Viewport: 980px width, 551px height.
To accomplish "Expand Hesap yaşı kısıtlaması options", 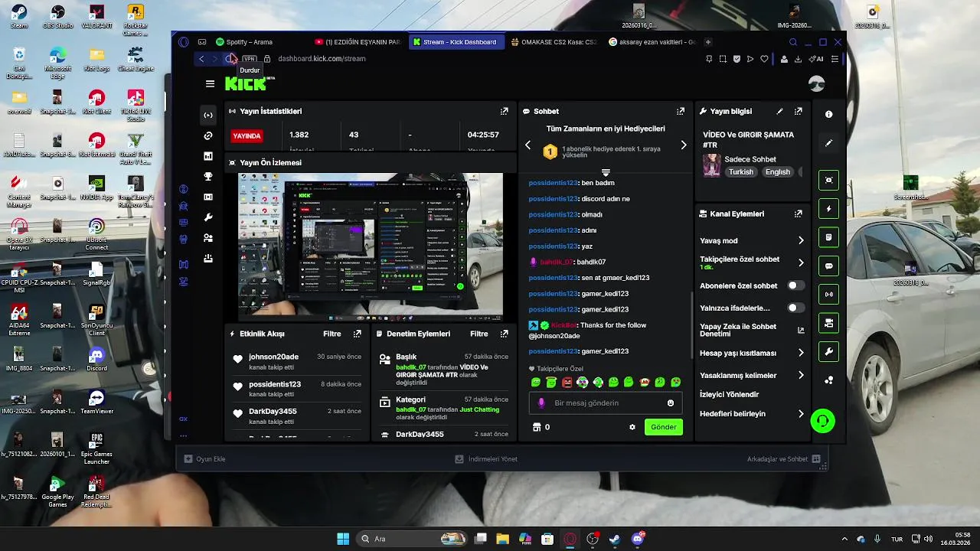I will [x=801, y=353].
